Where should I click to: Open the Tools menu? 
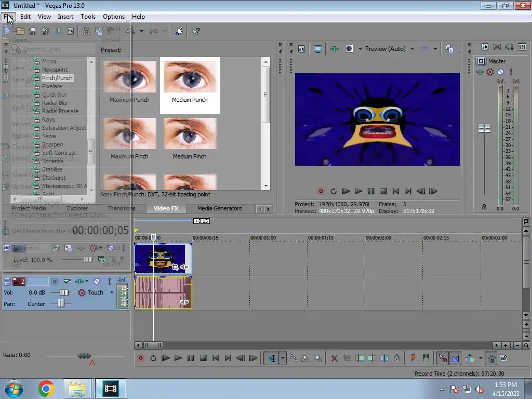88,17
